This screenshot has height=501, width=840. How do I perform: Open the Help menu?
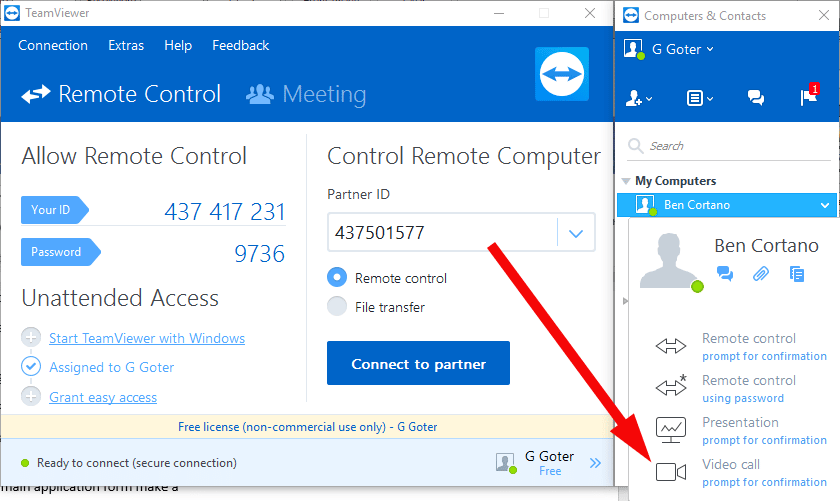pyautogui.click(x=178, y=46)
